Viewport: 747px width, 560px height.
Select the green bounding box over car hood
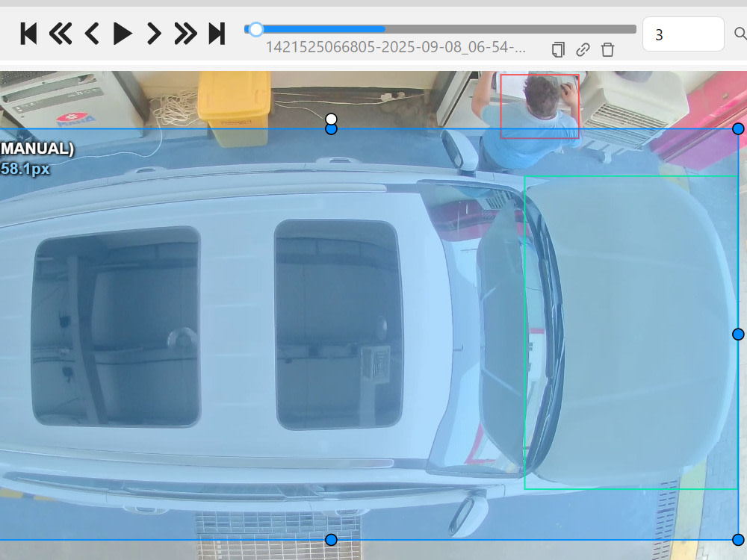tap(630, 332)
